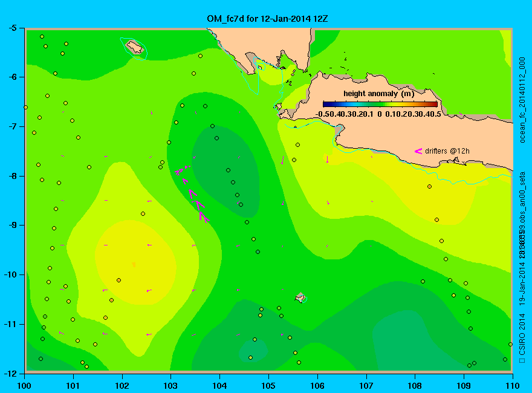This screenshot has height=393, width=532.
Task: Click the x-axis label '109'
Action: (464, 386)
